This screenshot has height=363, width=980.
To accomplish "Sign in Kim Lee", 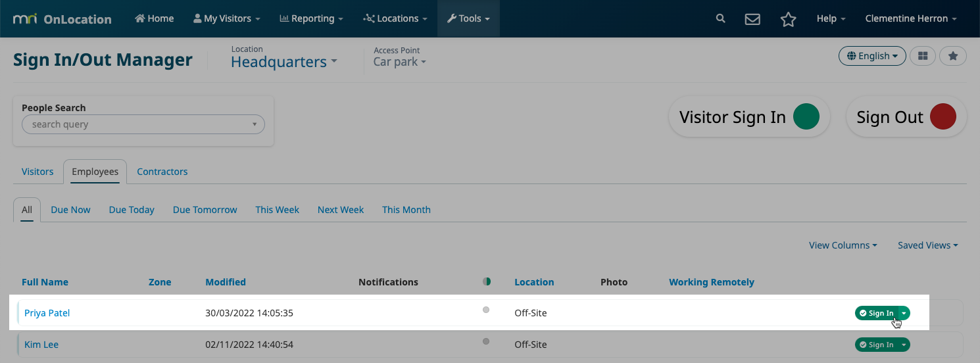I will point(876,345).
